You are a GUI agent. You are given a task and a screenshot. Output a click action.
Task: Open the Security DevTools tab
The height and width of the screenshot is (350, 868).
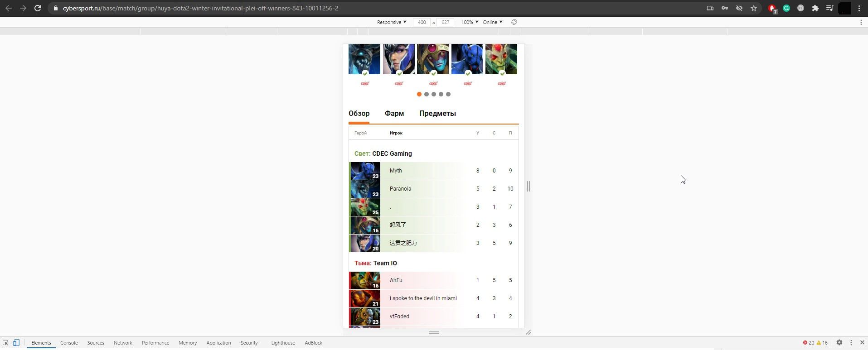click(x=249, y=343)
